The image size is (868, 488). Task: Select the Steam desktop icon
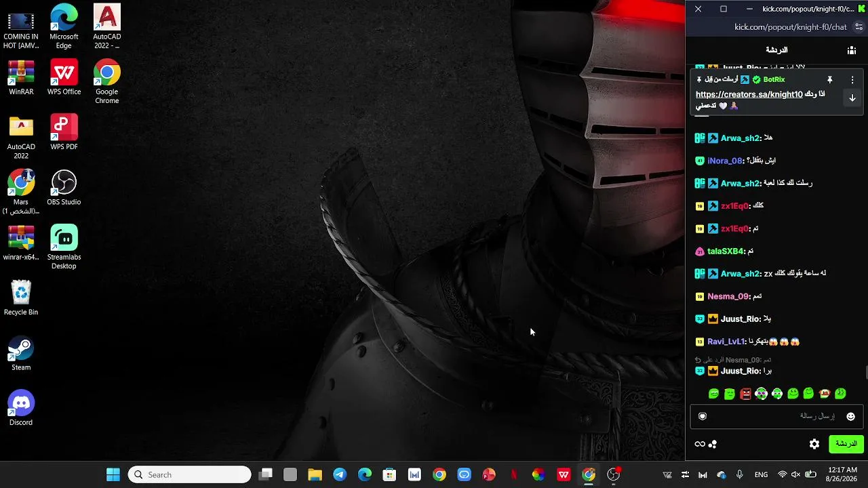point(21,353)
